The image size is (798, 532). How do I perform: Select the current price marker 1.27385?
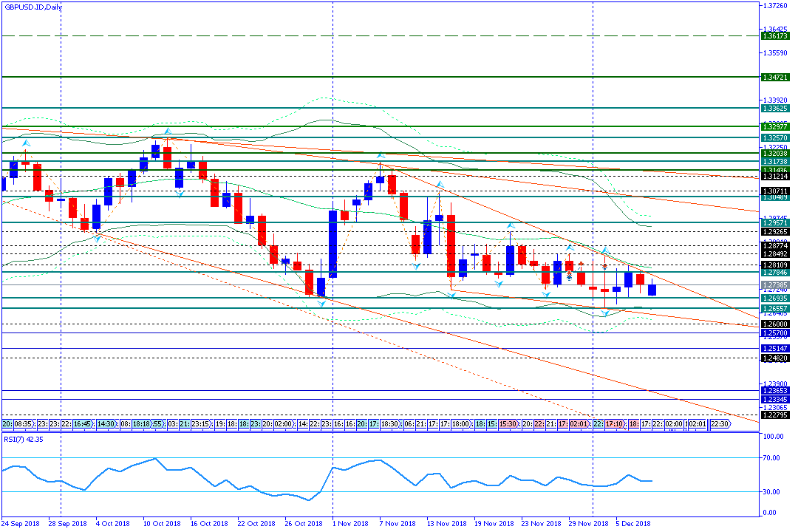pos(775,284)
